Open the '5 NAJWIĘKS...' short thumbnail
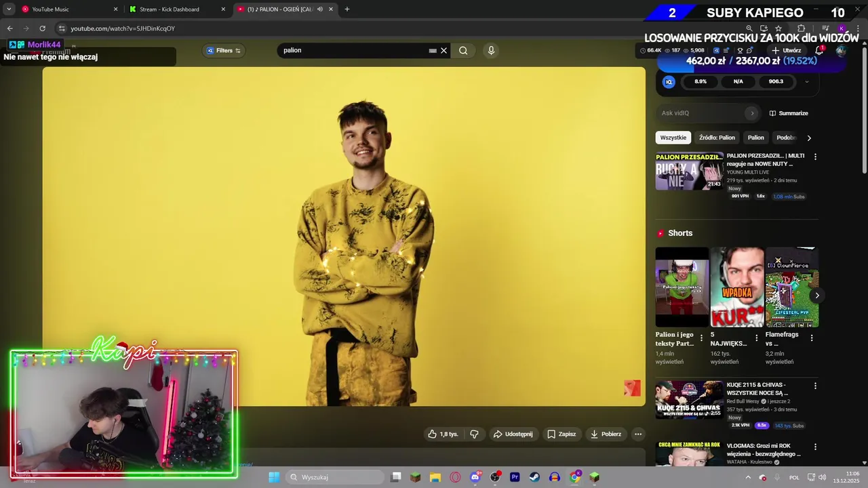The image size is (868, 488). 737,287
